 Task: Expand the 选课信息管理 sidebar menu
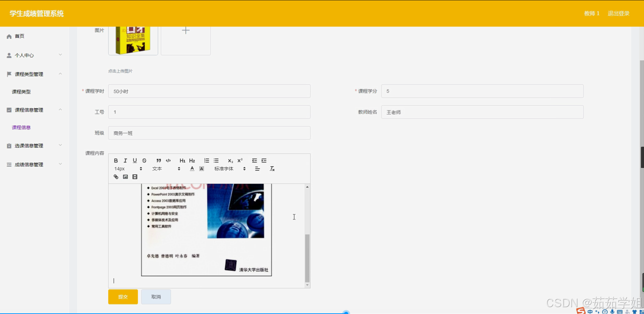[34, 146]
